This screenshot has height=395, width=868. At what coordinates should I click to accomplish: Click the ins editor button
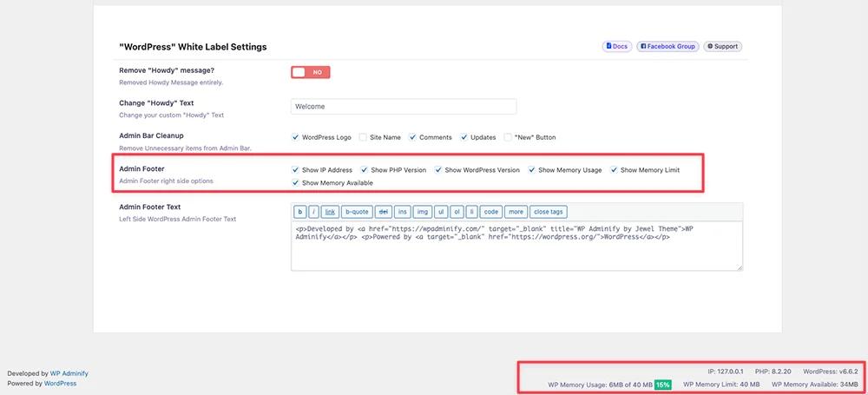pos(403,212)
